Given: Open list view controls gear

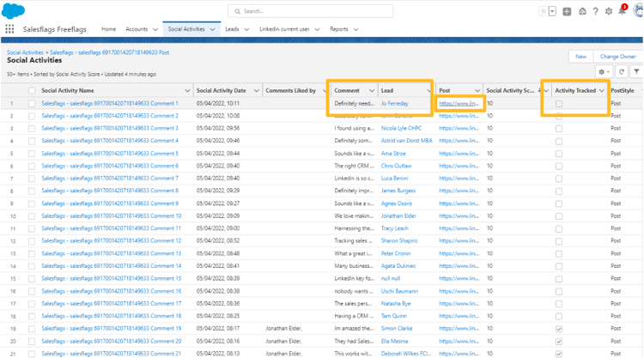Looking at the screenshot, I should pos(604,72).
